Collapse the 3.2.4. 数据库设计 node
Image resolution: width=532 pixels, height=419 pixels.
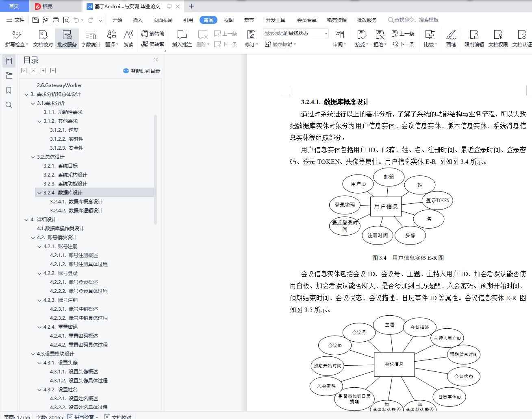coord(39,193)
